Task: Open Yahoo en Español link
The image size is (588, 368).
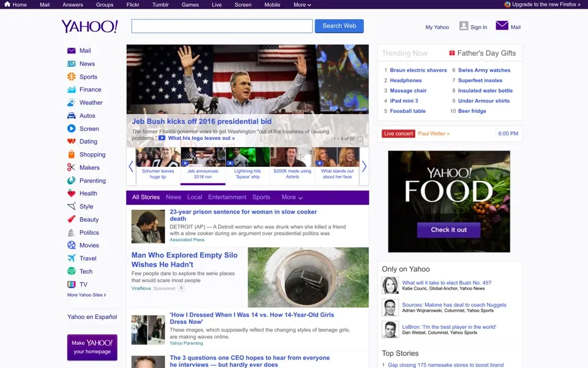Action: [x=92, y=317]
